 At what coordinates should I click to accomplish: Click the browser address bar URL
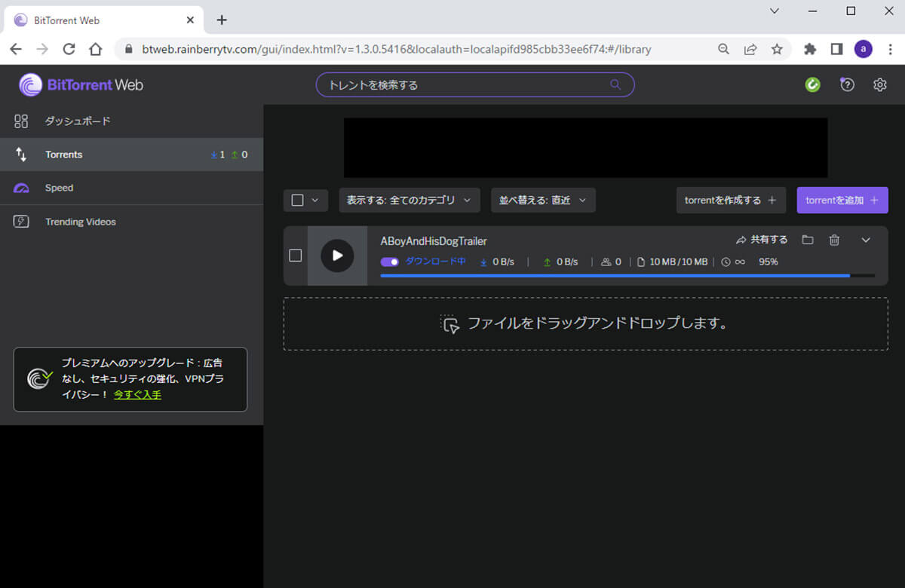coord(396,49)
